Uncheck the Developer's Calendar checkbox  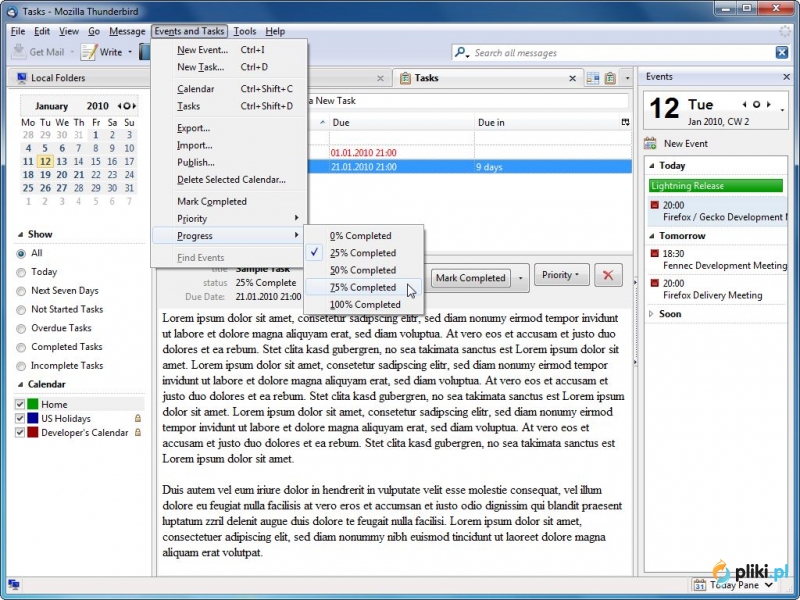pos(20,432)
